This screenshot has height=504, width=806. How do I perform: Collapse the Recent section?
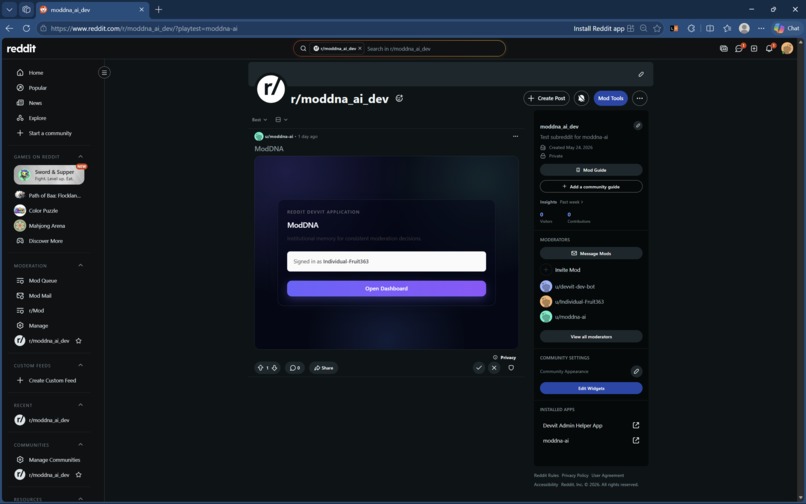point(81,405)
